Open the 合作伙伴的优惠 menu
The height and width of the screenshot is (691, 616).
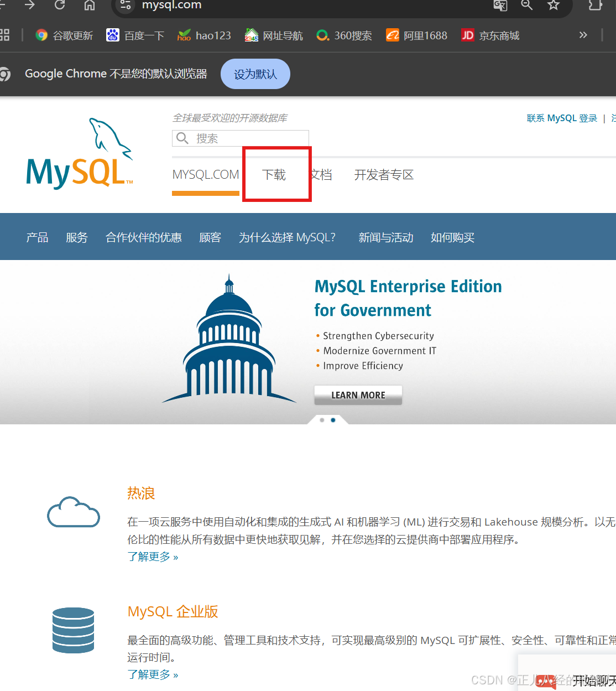point(144,237)
